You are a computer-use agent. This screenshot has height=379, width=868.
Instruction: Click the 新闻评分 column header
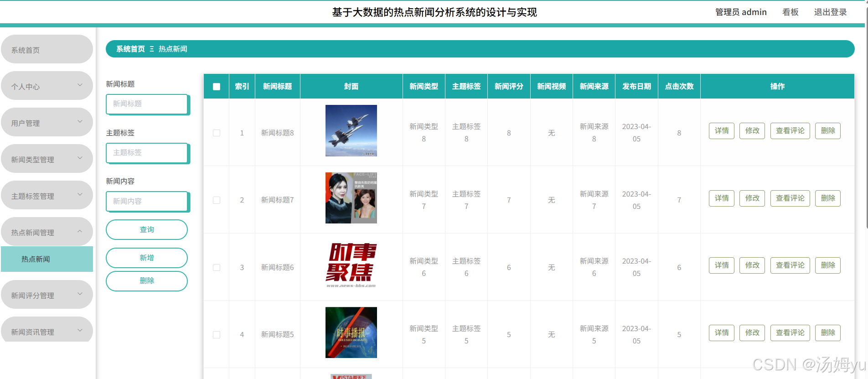(x=509, y=86)
